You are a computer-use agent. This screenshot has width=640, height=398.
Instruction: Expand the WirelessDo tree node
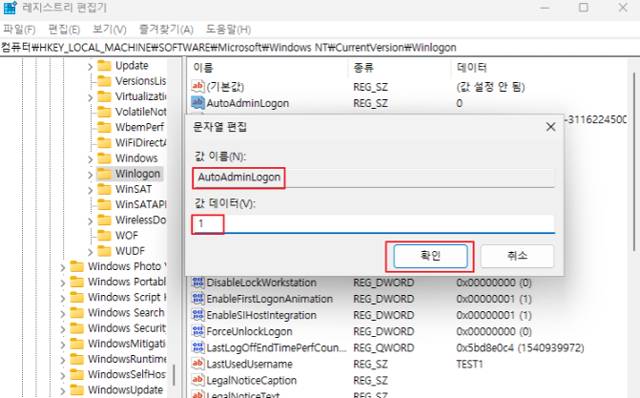90,221
